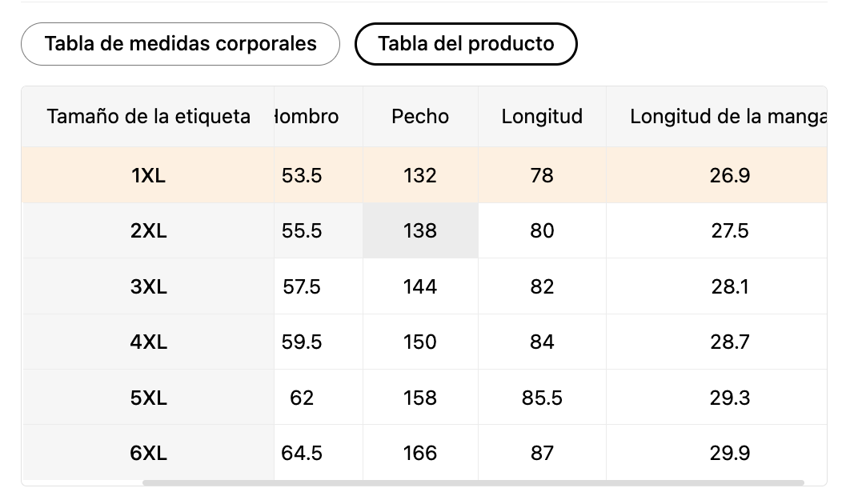
Task: Select the 6XL row label
Action: click(x=148, y=453)
